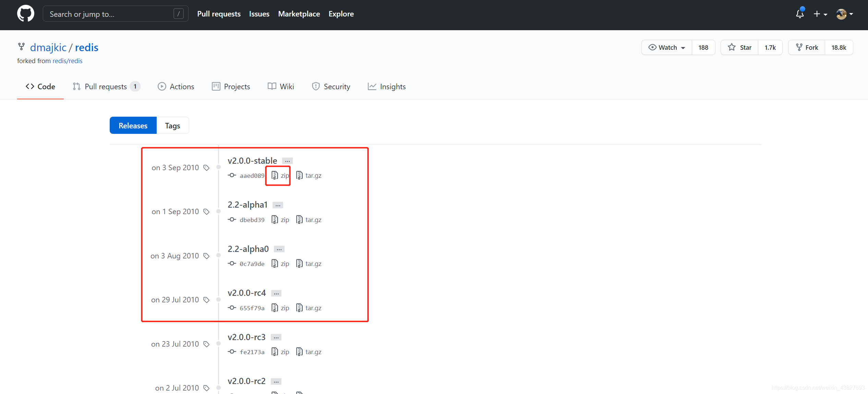This screenshot has width=868, height=394.
Task: Open the v2.0.0-rc4 tag title
Action: point(247,293)
